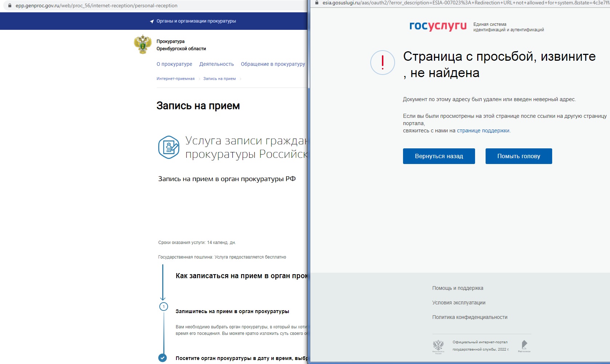Click the ministry emblem in footer
This screenshot has height=364, width=610.
(438, 346)
